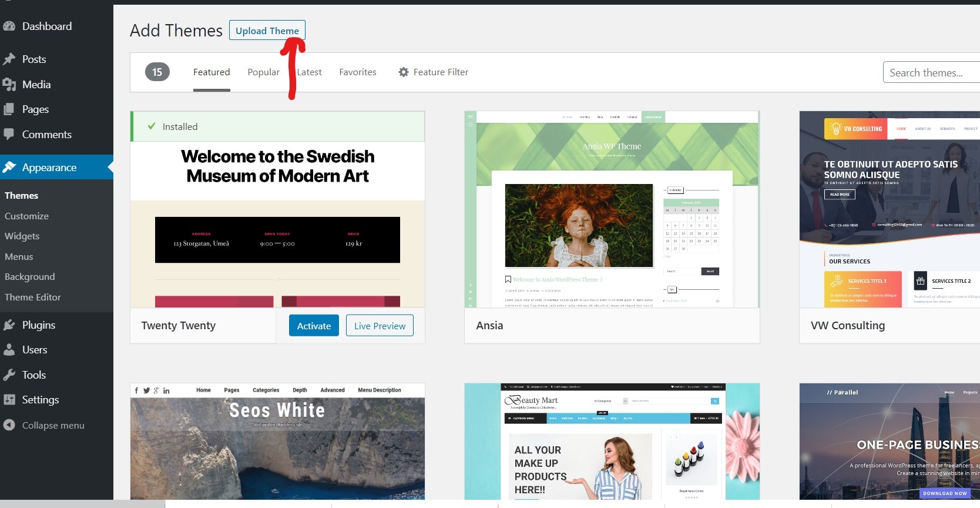
Task: Go to Media in the sidebar
Action: pyautogui.click(x=36, y=85)
